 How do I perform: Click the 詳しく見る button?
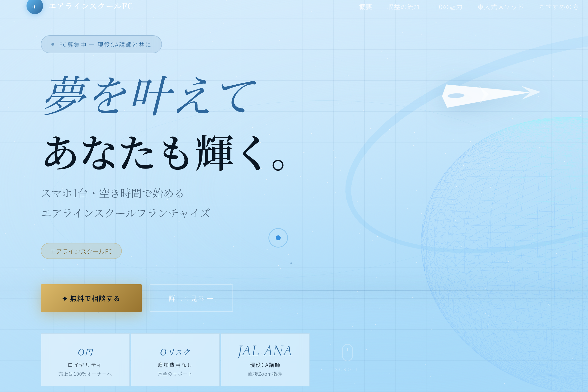(x=191, y=298)
